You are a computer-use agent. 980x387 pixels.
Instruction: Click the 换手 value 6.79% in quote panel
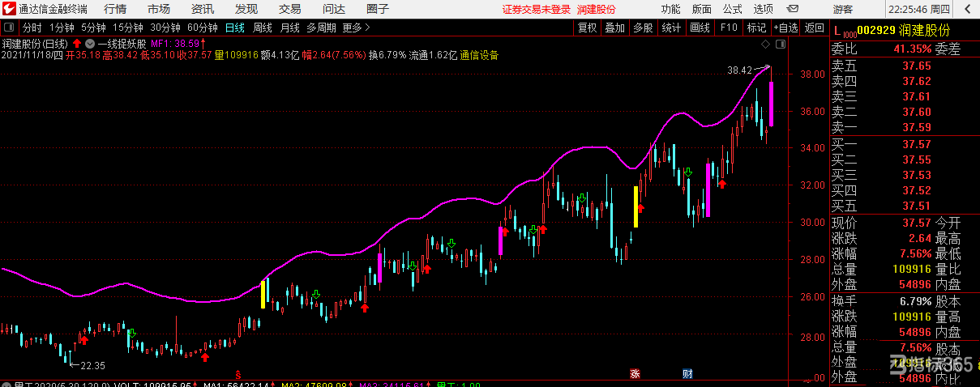click(915, 300)
